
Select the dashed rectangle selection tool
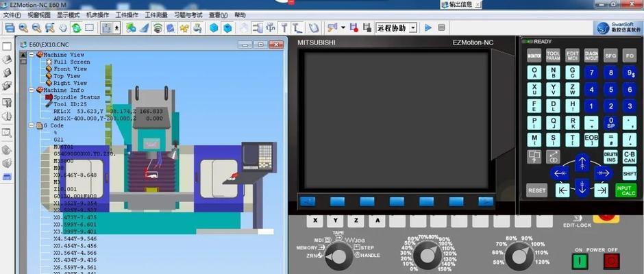pos(90,28)
